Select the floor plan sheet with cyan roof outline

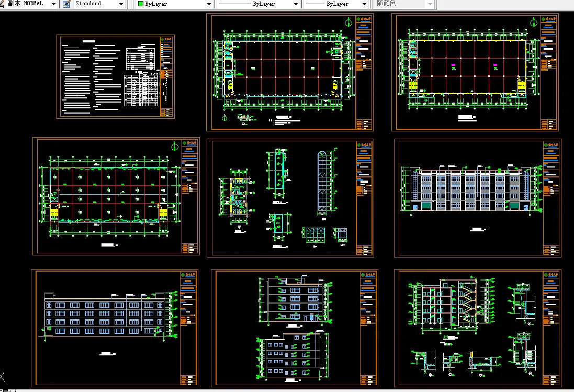click(x=116, y=196)
